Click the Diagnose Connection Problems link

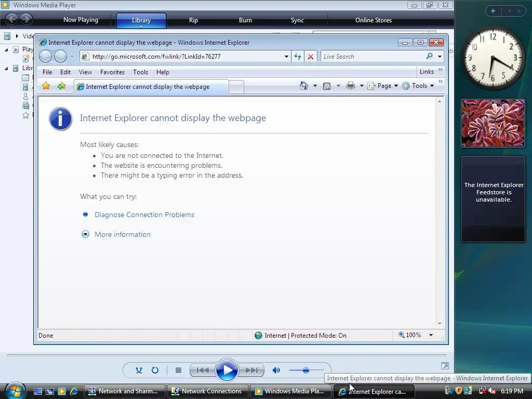coord(144,215)
